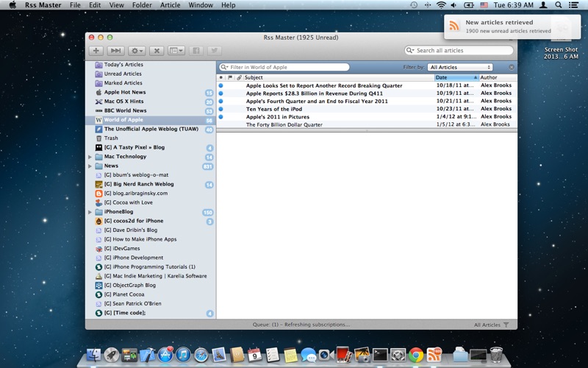Open the Folder menu
The width and height of the screenshot is (588, 368).
tap(142, 5)
